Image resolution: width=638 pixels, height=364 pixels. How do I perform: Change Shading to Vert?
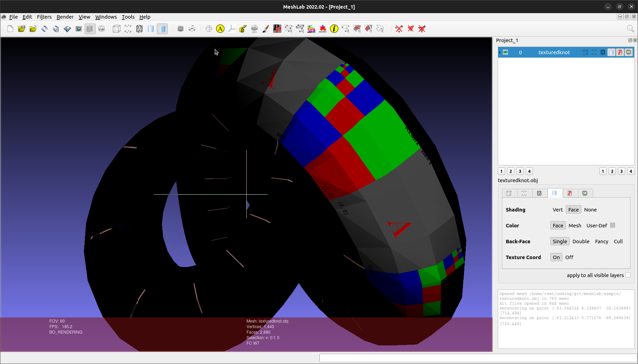point(558,209)
